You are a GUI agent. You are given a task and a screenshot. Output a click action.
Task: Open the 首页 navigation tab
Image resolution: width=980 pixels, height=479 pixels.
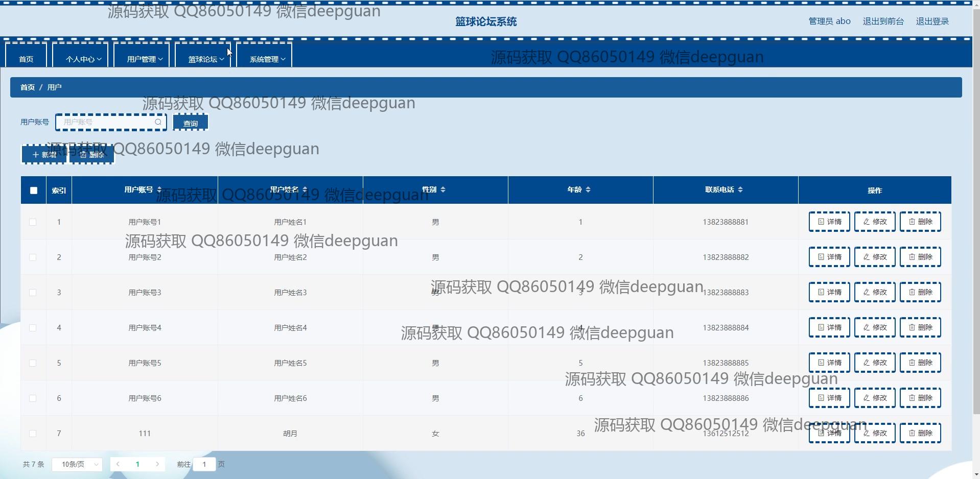tap(26, 59)
